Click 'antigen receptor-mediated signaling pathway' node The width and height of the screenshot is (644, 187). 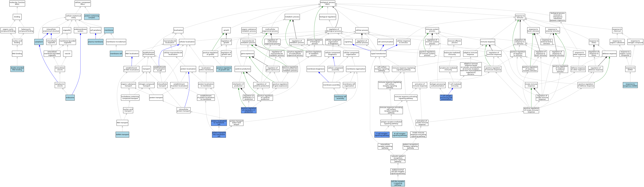pos(391,123)
